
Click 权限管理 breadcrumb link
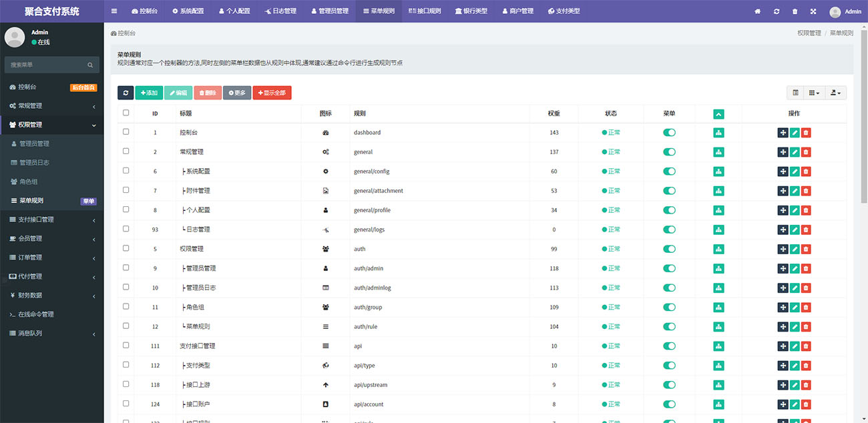pyautogui.click(x=809, y=33)
